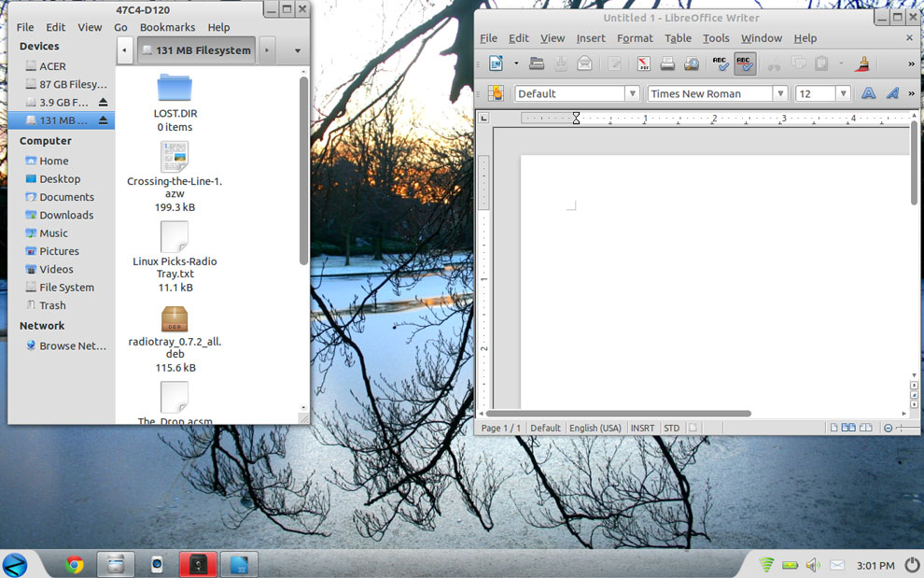
Task: Expand formatting toolbar overflow chevron
Action: [x=911, y=93]
